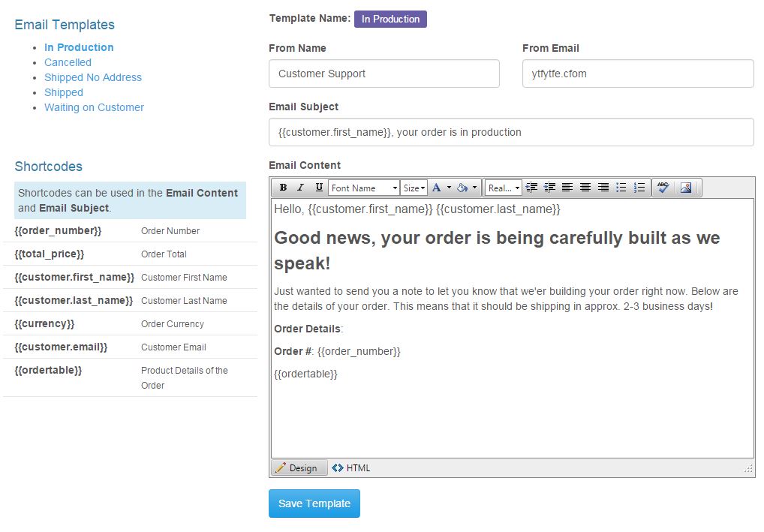The width and height of the screenshot is (764, 532).
Task: Open the Shipped No Address template
Action: coord(93,77)
